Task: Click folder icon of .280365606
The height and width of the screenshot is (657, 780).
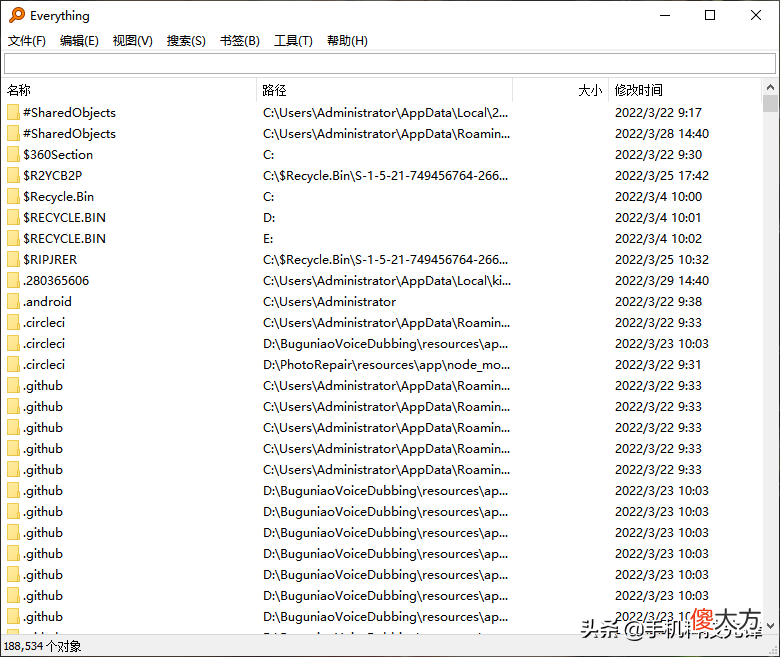Action: pos(13,281)
